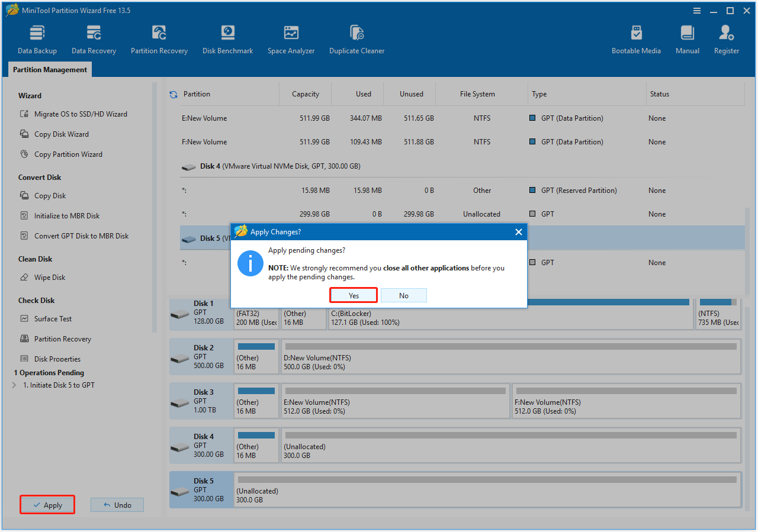Viewport: 758px width, 532px height.
Task: Select the Partition Management tab
Action: [x=50, y=70]
